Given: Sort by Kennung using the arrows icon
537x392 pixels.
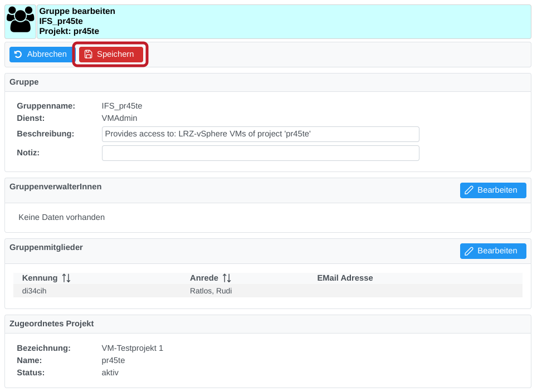Looking at the screenshot, I should click(x=66, y=278).
